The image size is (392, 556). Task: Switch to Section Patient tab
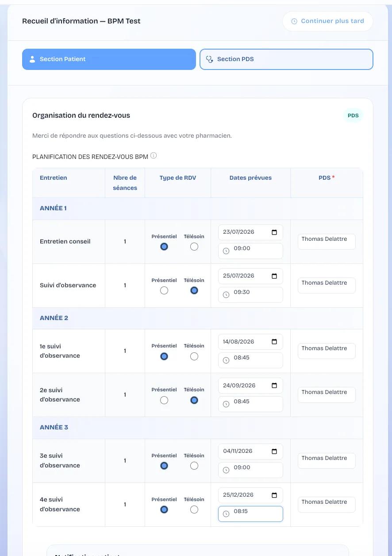pyautogui.click(x=109, y=59)
